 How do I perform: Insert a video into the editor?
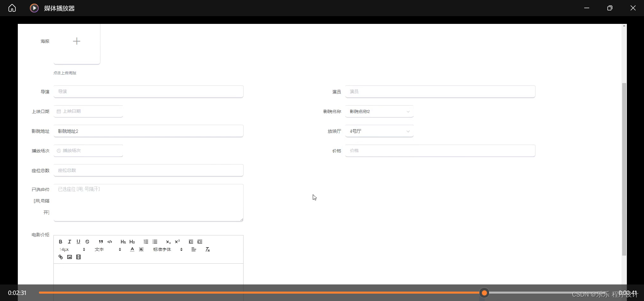[79, 257]
